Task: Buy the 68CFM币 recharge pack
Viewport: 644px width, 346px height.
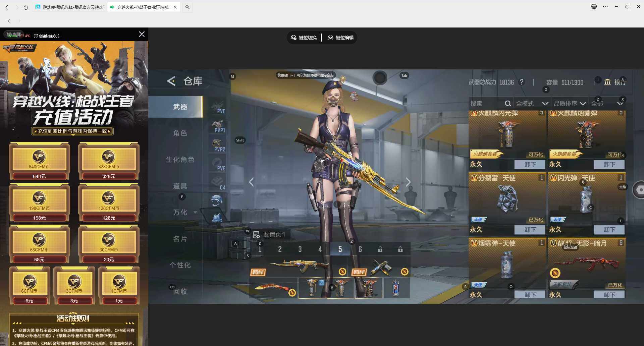Action: (x=39, y=244)
